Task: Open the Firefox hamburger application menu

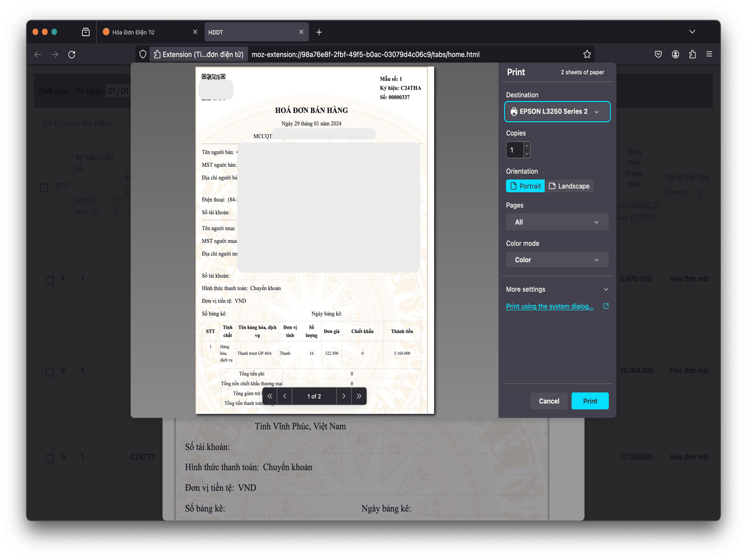Action: [x=709, y=54]
